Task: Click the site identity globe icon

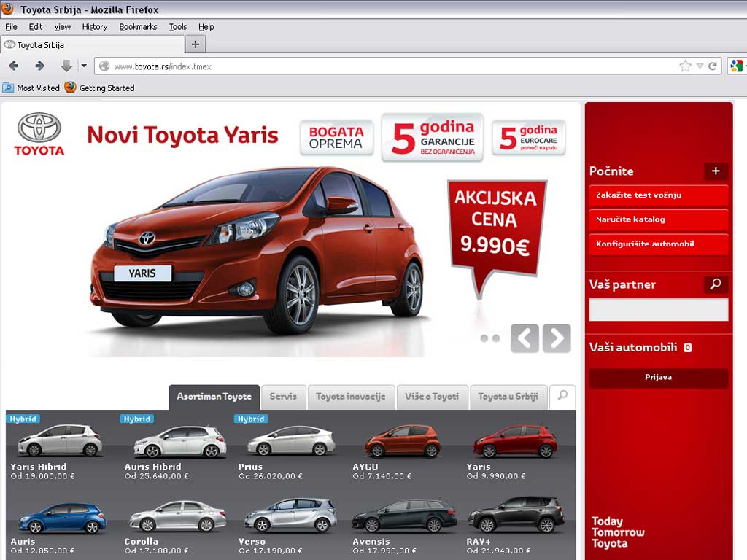Action: [104, 66]
